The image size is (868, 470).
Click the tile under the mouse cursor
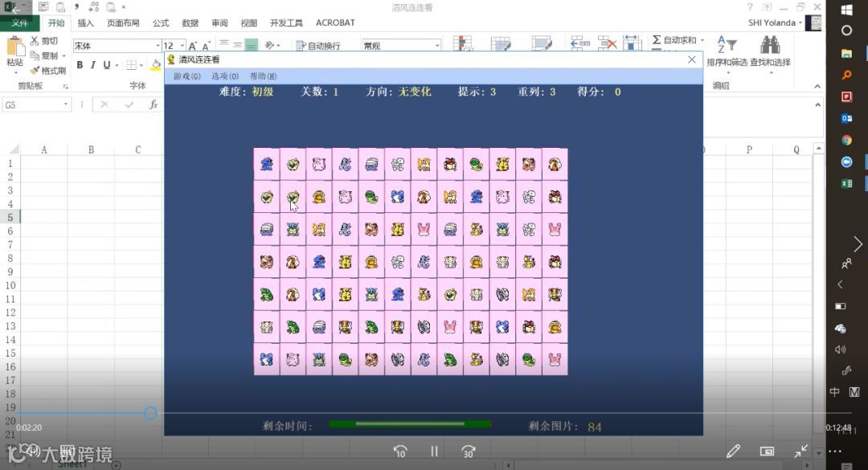click(x=293, y=197)
